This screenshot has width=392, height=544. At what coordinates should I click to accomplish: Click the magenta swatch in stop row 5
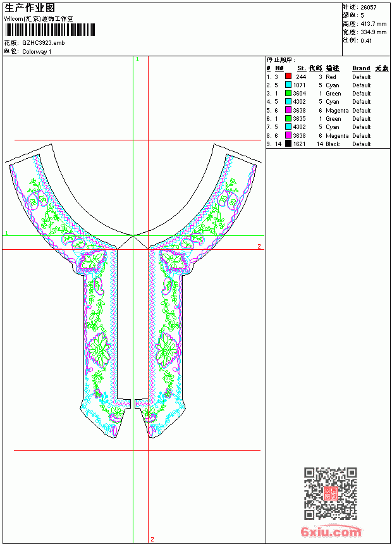click(x=288, y=109)
